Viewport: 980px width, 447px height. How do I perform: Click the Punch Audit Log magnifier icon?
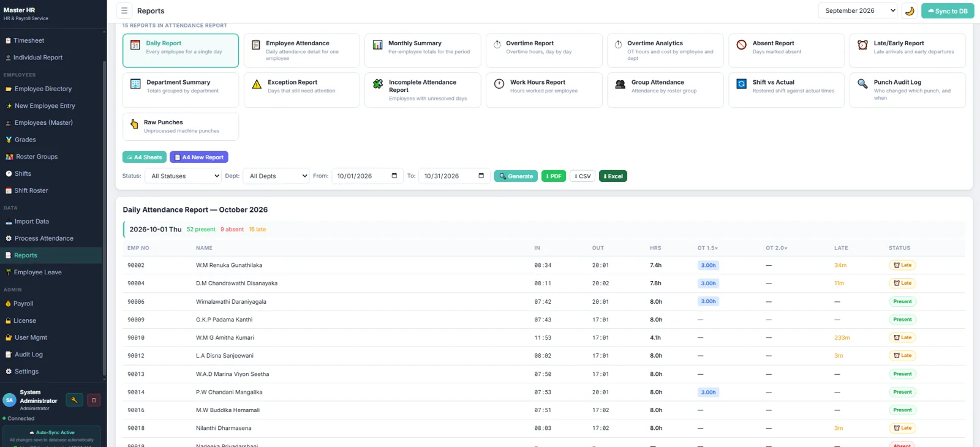click(x=862, y=84)
